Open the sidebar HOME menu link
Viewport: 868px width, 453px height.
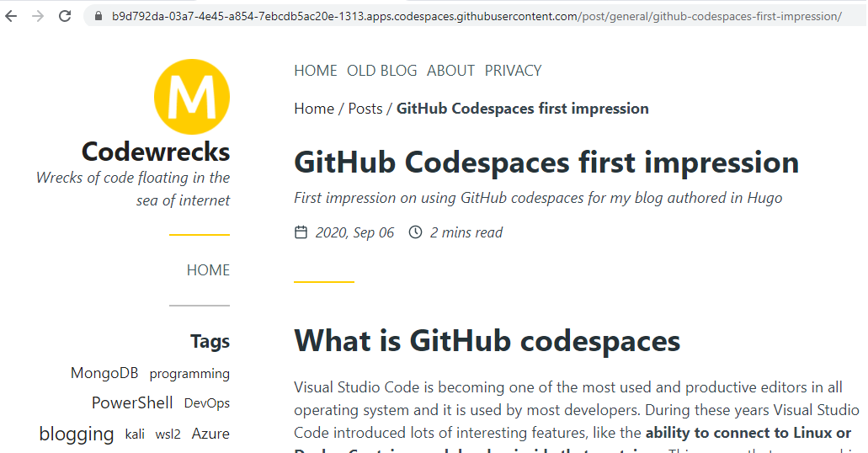[208, 270]
